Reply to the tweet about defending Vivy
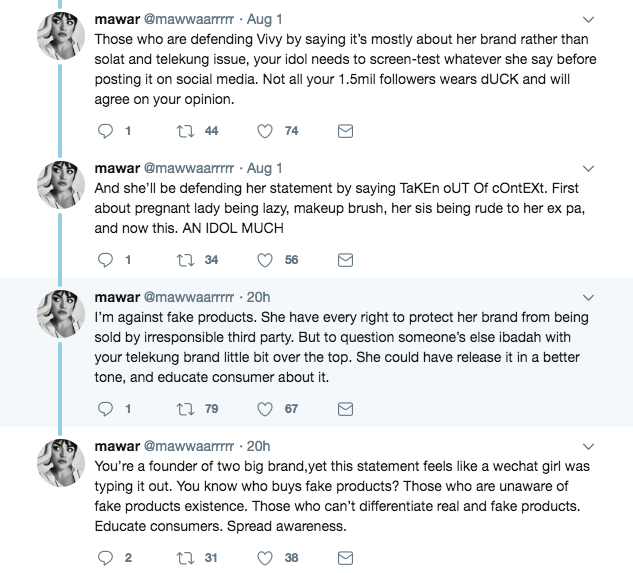Viewport: 633px width, 573px height. coord(108,130)
